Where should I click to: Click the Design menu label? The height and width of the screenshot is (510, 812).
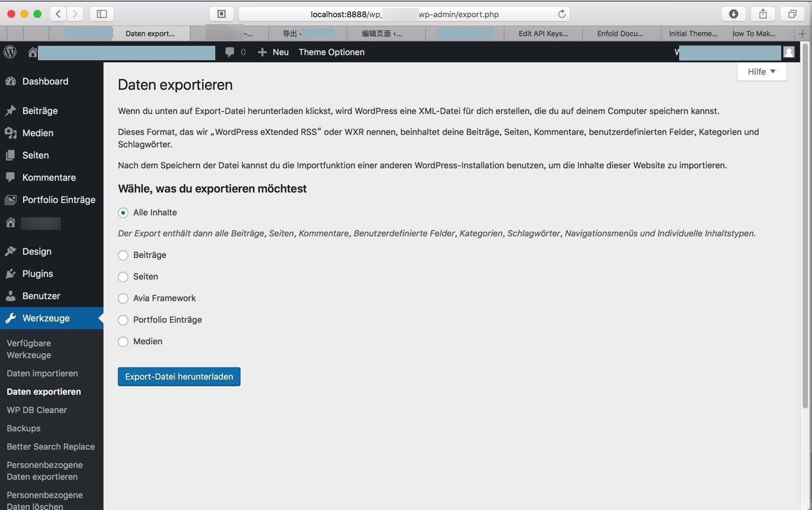tap(37, 251)
